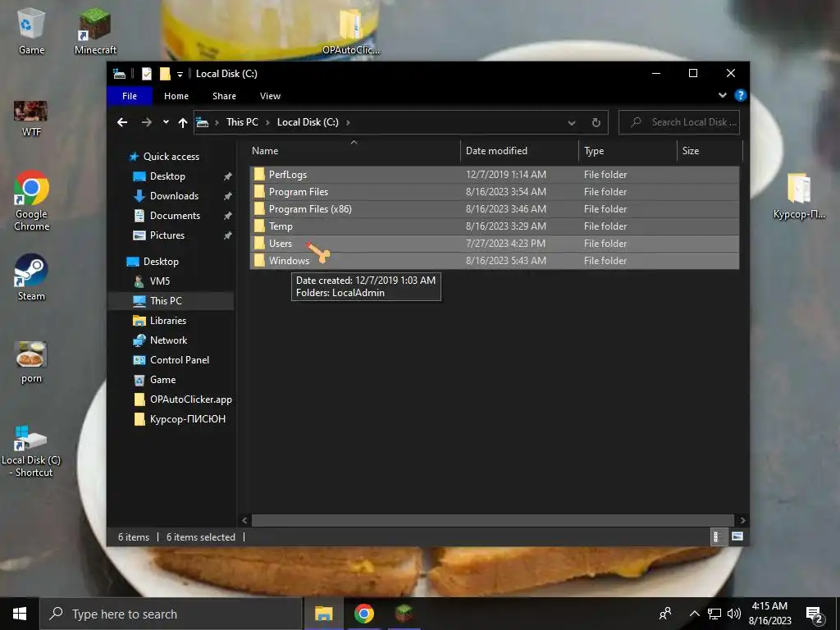Screen dimensions: 840x630
Task: Click the Refresh button in address bar
Action: (x=596, y=123)
